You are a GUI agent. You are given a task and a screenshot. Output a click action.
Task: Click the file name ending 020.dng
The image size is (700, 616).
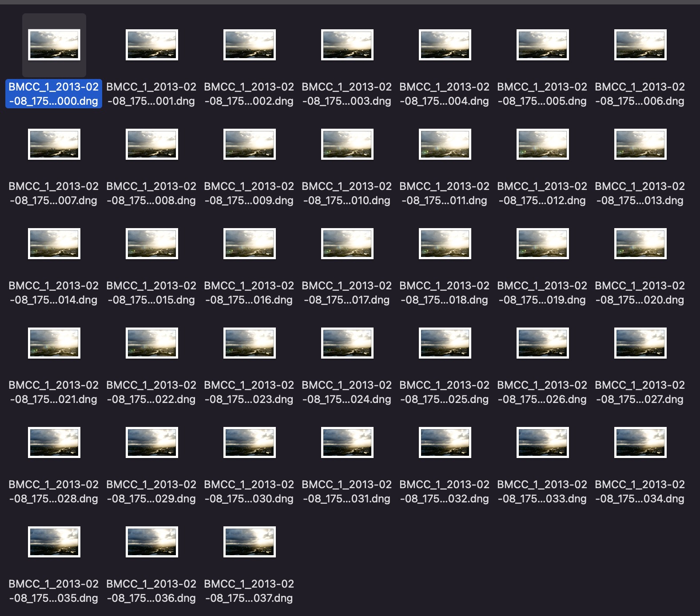click(x=640, y=293)
